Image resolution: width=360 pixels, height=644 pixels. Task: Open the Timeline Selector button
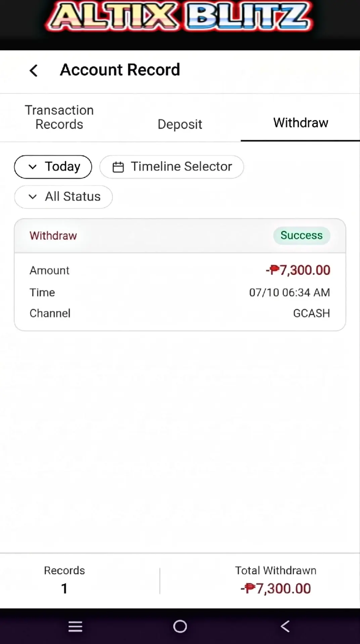pyautogui.click(x=172, y=167)
